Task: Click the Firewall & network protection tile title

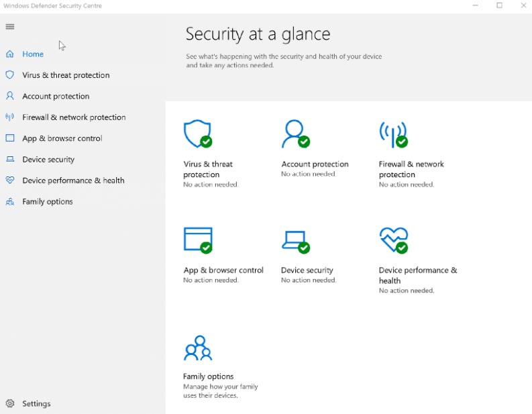Action: (x=411, y=169)
